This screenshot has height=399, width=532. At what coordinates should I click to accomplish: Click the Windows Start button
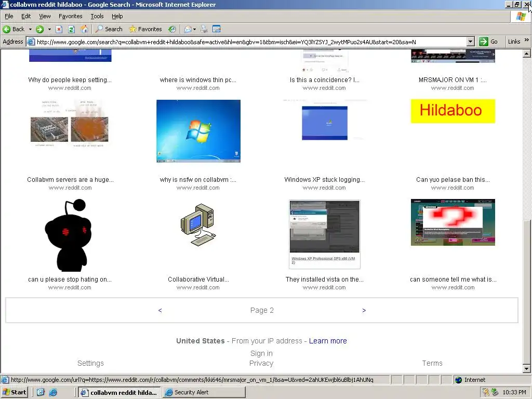pyautogui.click(x=15, y=392)
